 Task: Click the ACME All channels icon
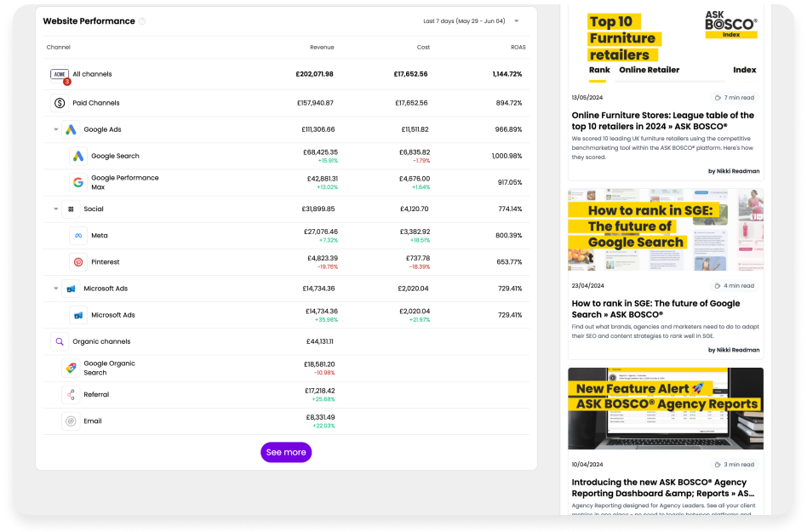coord(60,74)
